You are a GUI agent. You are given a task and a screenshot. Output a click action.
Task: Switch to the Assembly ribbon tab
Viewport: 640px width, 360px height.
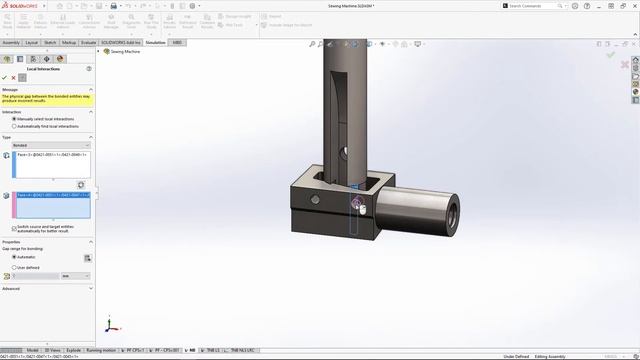[11, 42]
